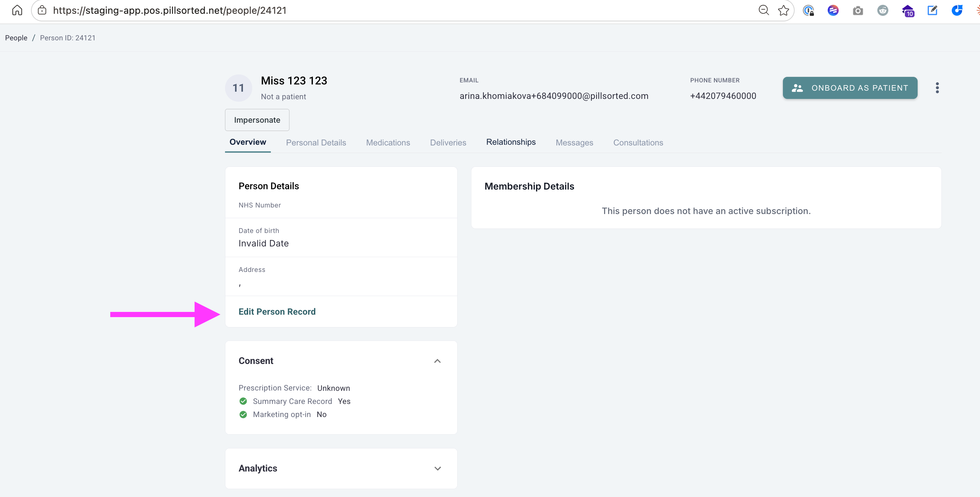Bookmark page with the star icon
980x497 pixels.
pos(783,10)
